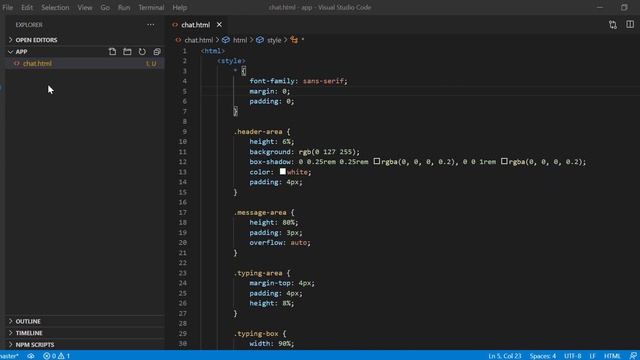Click the eye watch icon in status bar
640x360 pixels.
tap(31, 356)
